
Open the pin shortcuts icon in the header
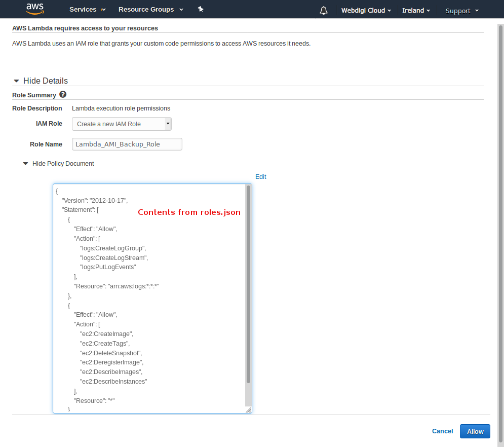coord(201,9)
